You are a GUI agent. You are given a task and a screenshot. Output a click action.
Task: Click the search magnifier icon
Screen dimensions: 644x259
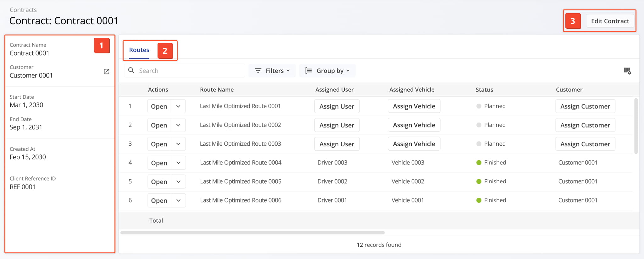pos(131,71)
